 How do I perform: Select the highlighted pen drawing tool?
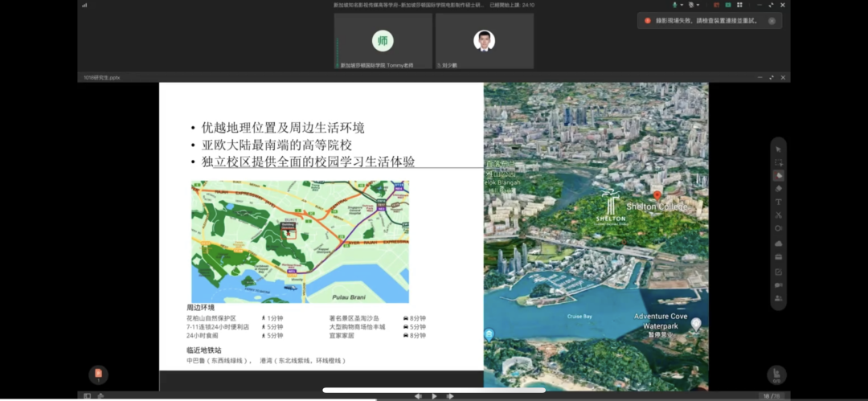[778, 175]
